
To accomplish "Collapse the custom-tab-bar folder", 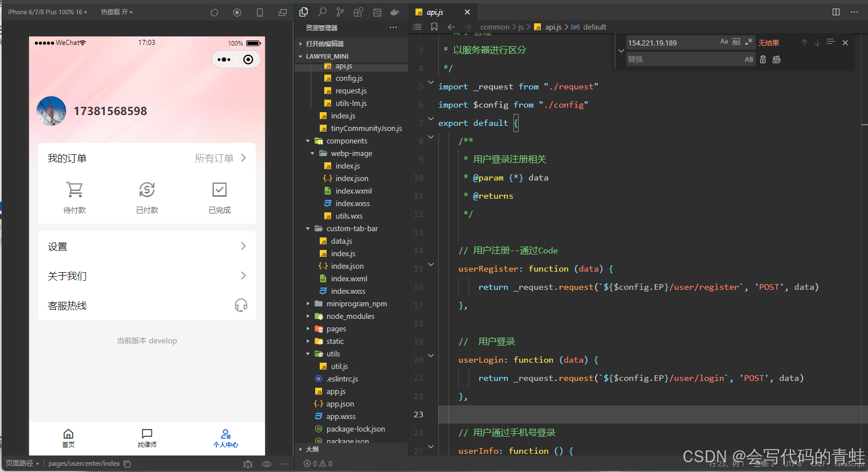I will tap(351, 229).
